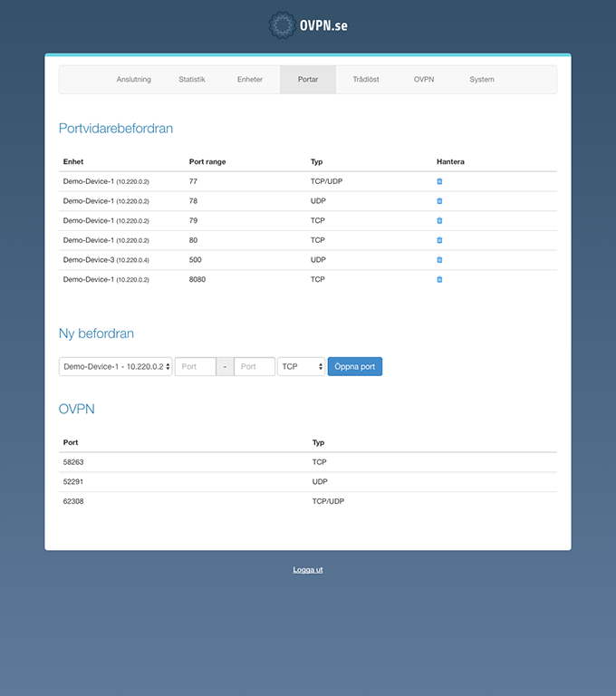Switch to the Statistik tab
Viewport: 616px width, 696px height.
(x=192, y=80)
